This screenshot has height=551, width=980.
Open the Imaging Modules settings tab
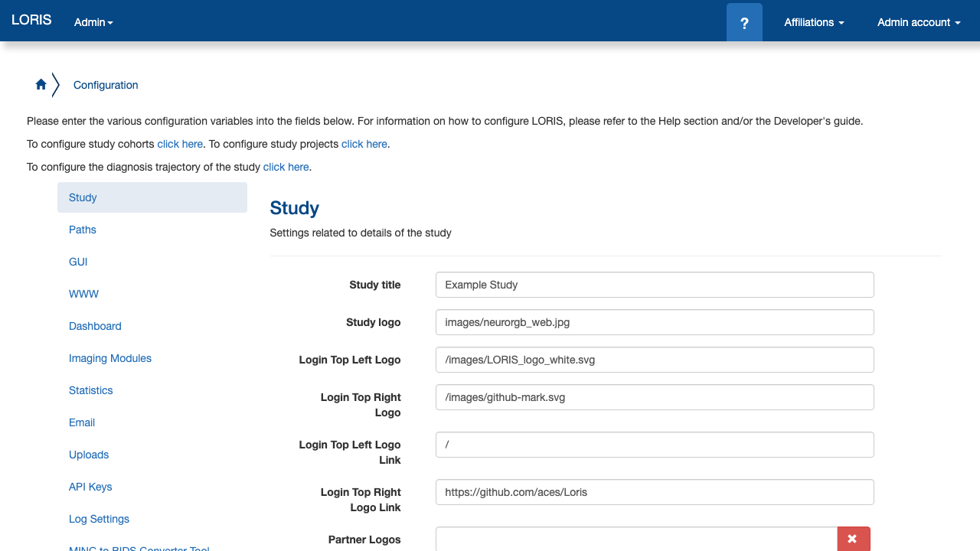152,358
